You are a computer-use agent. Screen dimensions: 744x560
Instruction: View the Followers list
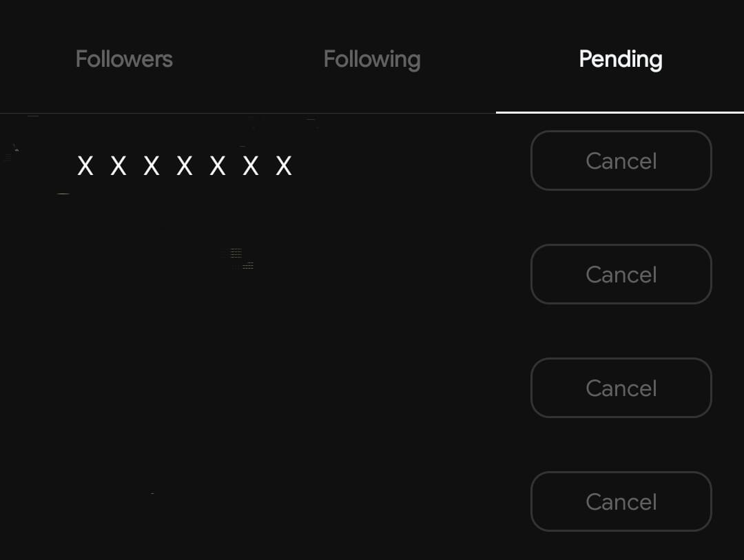124,59
